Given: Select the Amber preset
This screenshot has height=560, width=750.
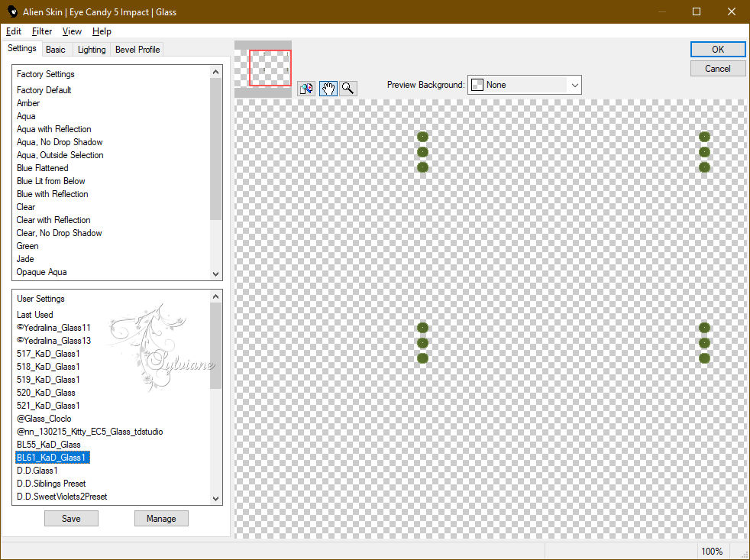Looking at the screenshot, I should coord(28,103).
